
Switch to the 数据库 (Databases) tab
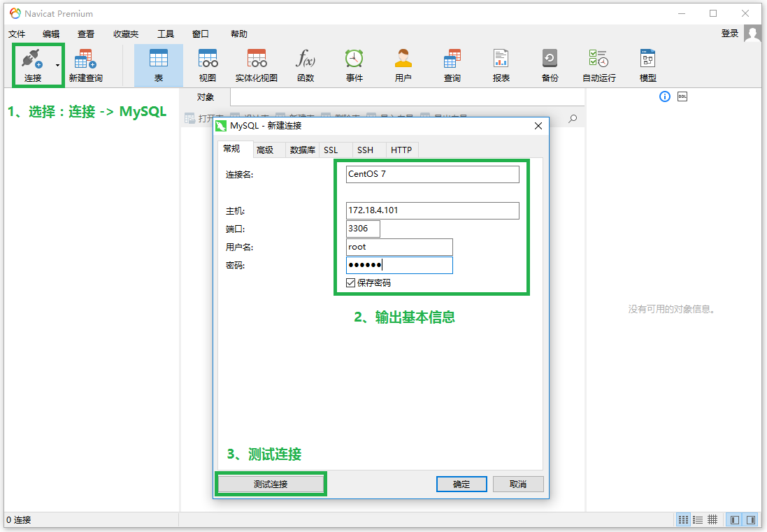[302, 150]
